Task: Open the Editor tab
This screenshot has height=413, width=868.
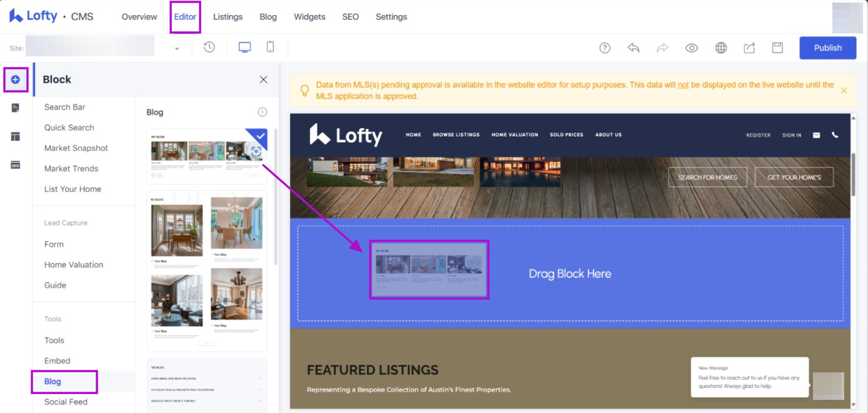Action: pyautogui.click(x=185, y=17)
